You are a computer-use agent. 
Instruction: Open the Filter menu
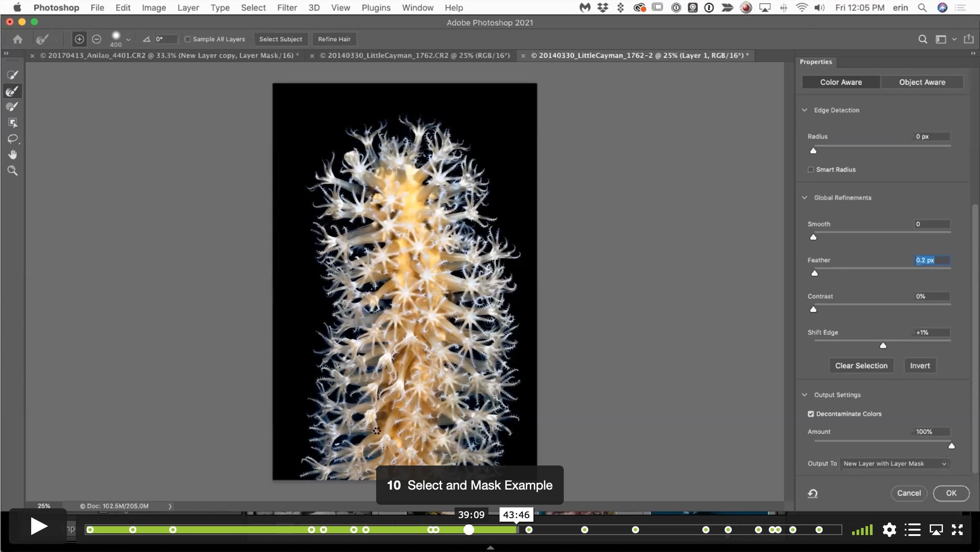coord(287,8)
